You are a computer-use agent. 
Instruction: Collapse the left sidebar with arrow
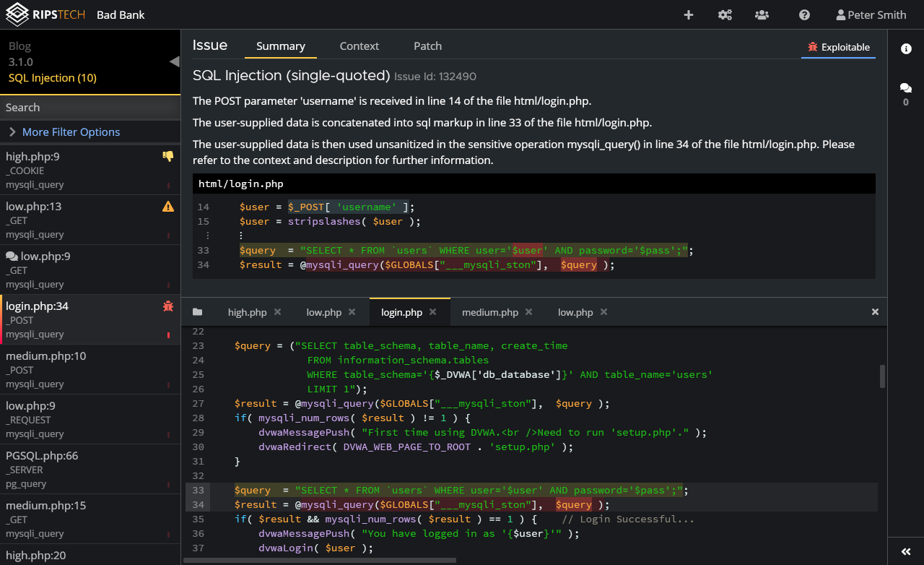[x=174, y=61]
